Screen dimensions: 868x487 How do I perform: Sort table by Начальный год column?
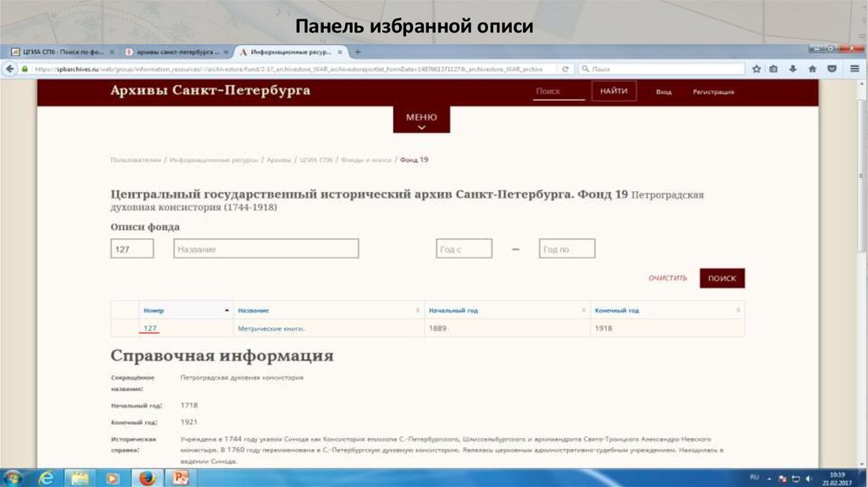pyautogui.click(x=453, y=311)
